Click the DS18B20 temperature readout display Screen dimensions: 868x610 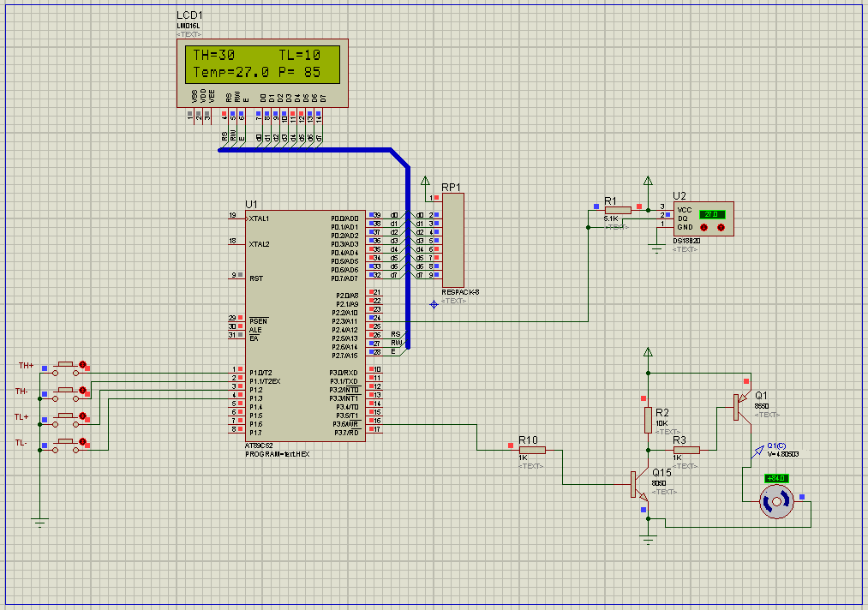pos(712,214)
